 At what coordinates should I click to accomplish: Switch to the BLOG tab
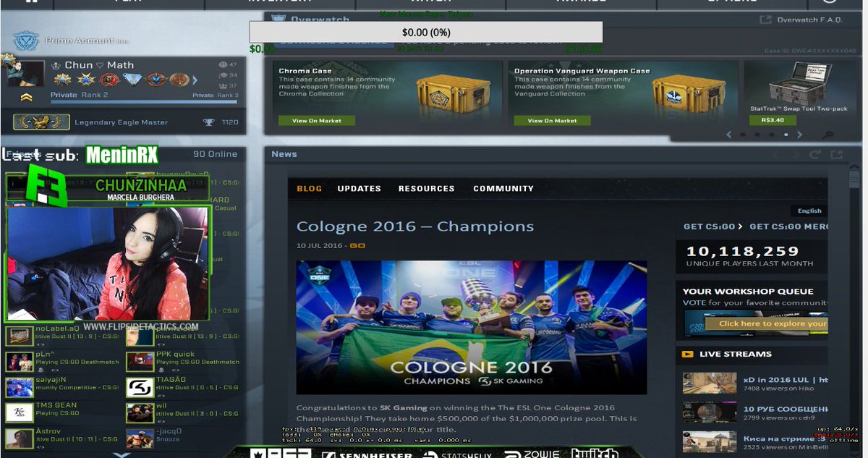pos(310,189)
